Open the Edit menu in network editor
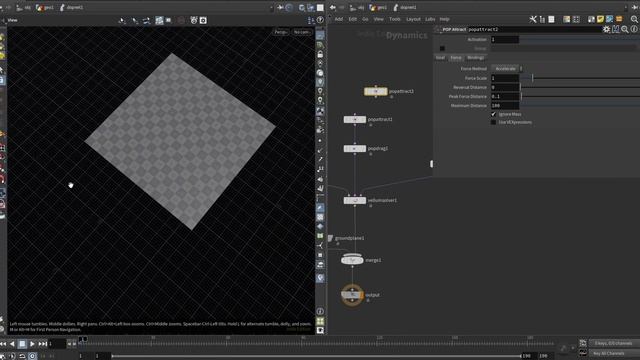Image resolution: width=640 pixels, height=360 pixels. pyautogui.click(x=353, y=19)
